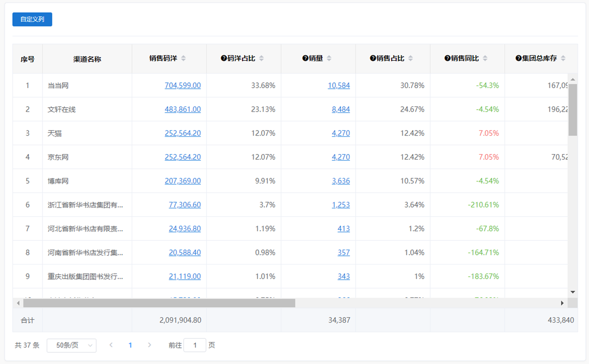589x364 pixels.
Task: Sort by 集团总库存 column arrows
Action: click(563, 58)
